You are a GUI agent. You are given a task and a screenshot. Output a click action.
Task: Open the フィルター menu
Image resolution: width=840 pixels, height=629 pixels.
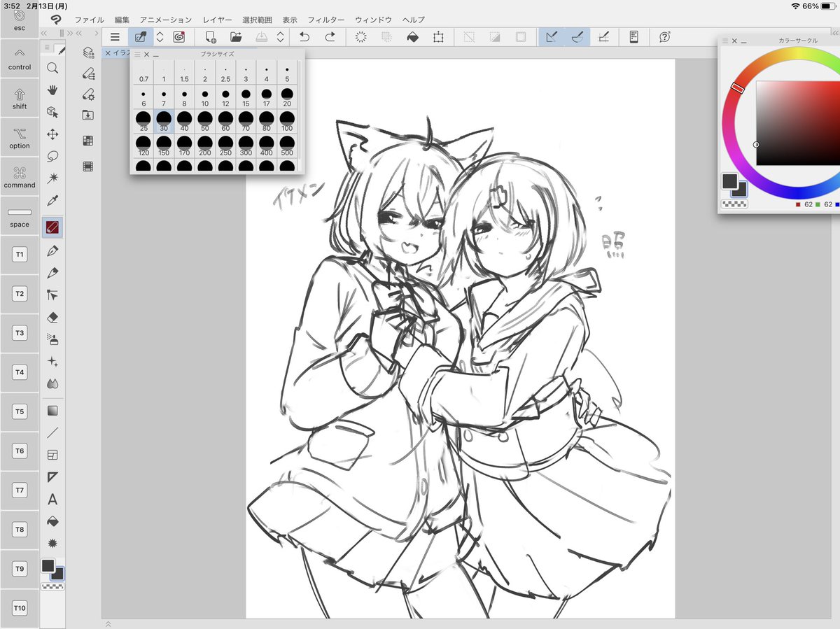coord(326,20)
